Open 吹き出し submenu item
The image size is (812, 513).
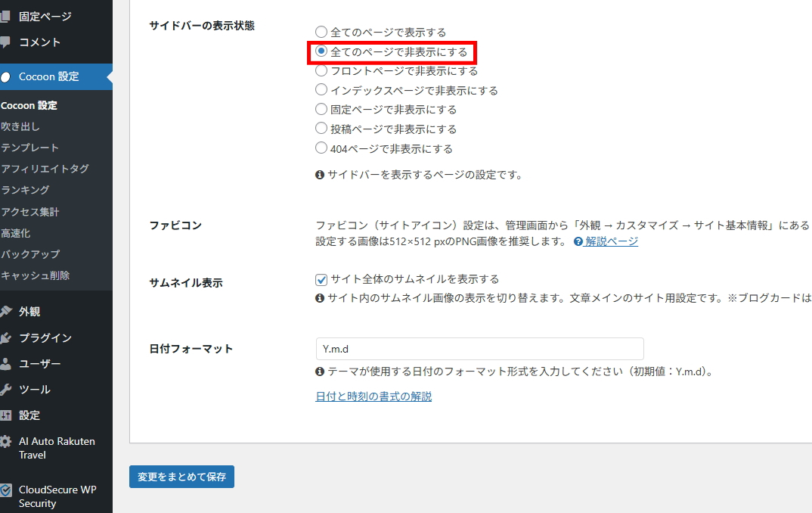point(20,126)
